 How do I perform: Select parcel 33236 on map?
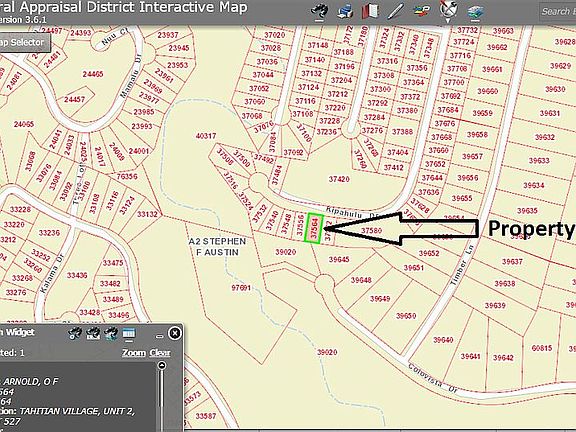pyautogui.click(x=49, y=233)
